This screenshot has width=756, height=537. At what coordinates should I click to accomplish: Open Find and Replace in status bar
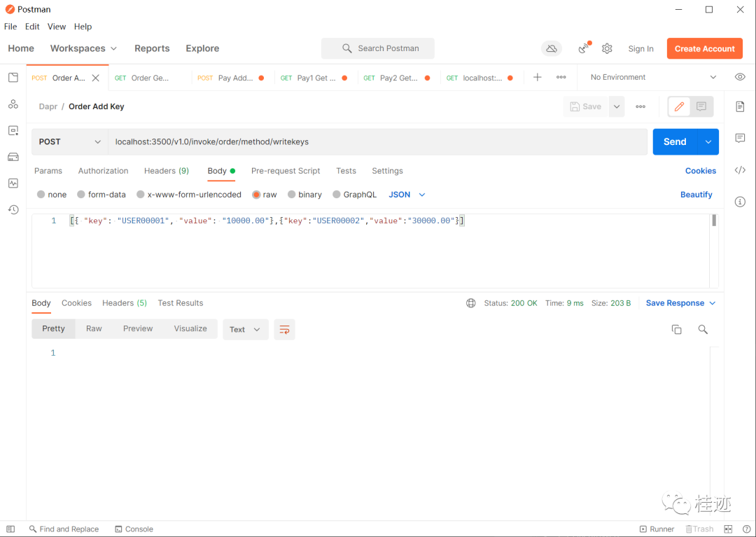pos(64,529)
